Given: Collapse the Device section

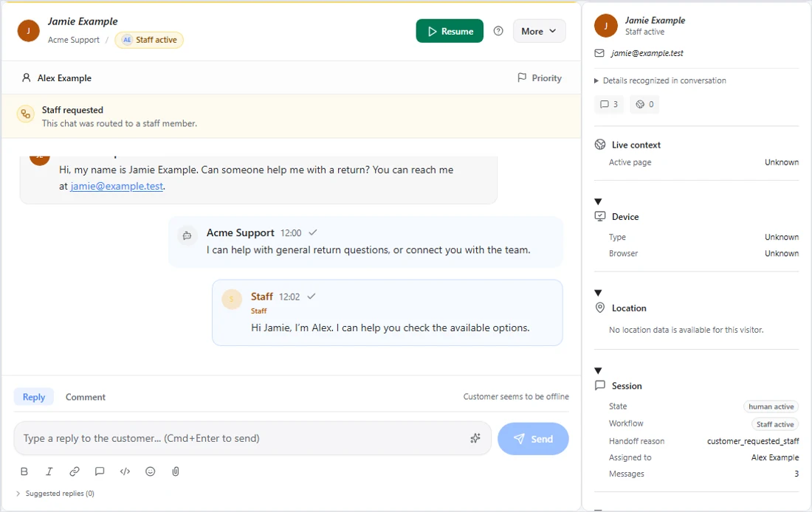Looking at the screenshot, I should [598, 201].
